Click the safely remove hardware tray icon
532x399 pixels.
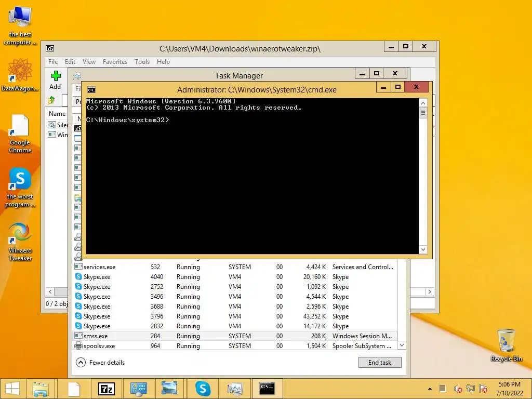coord(443,389)
